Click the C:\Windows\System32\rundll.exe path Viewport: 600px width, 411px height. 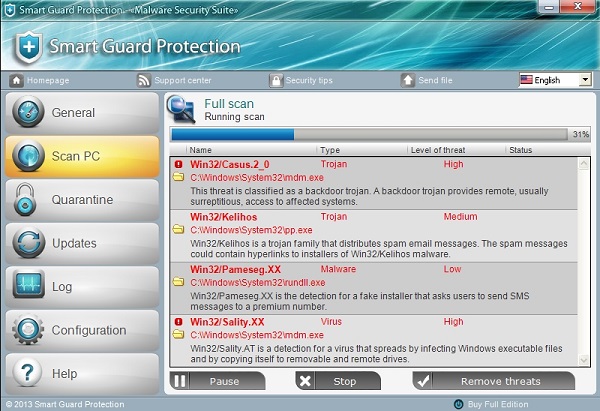(x=258, y=282)
